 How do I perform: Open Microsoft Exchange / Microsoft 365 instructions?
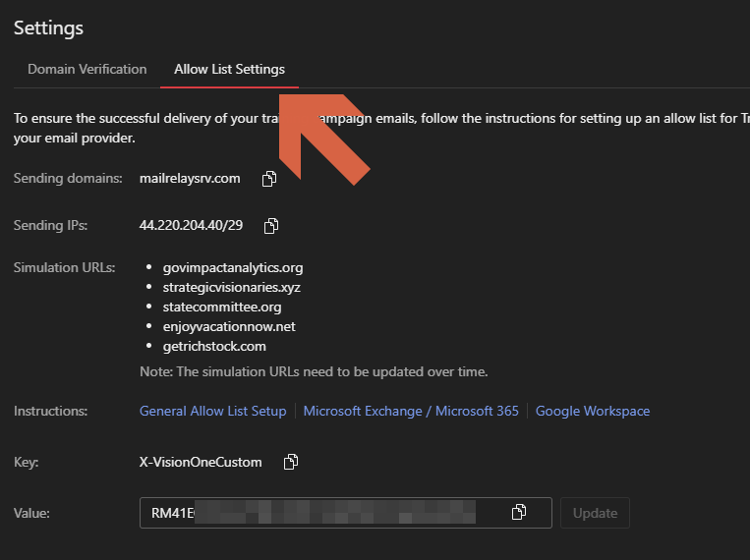click(x=411, y=411)
